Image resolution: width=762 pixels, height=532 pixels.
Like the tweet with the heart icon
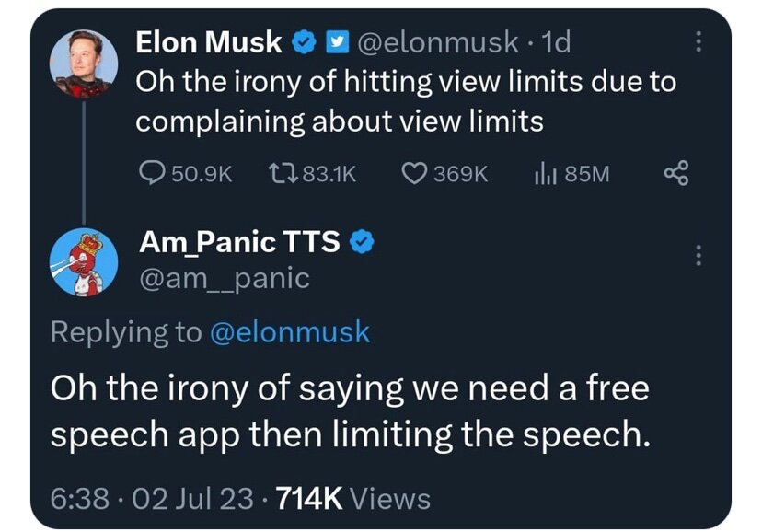tap(417, 172)
